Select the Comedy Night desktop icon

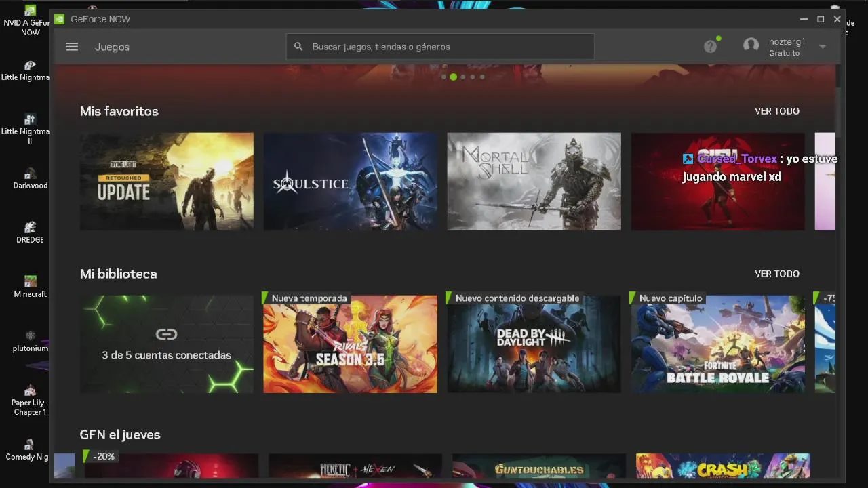click(27, 450)
